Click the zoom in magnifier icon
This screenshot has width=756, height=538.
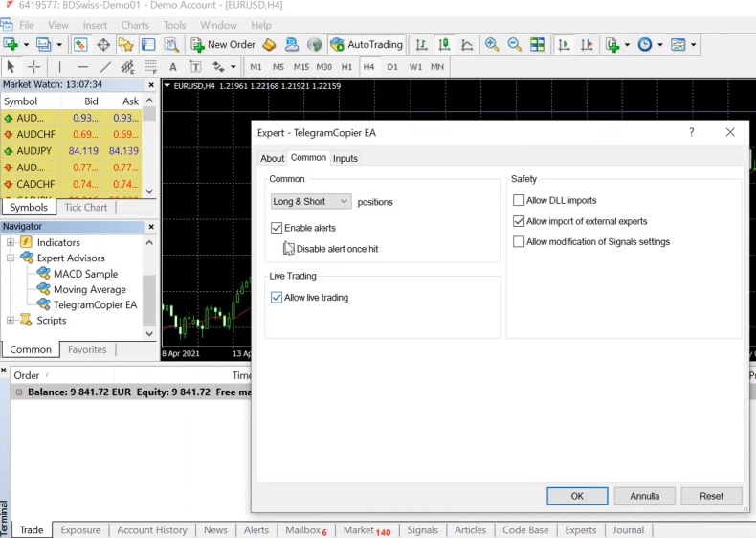(492, 44)
